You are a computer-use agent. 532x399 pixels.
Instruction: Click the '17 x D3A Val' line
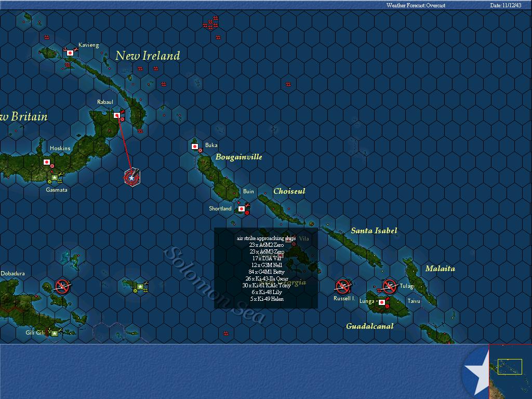tap(267, 259)
